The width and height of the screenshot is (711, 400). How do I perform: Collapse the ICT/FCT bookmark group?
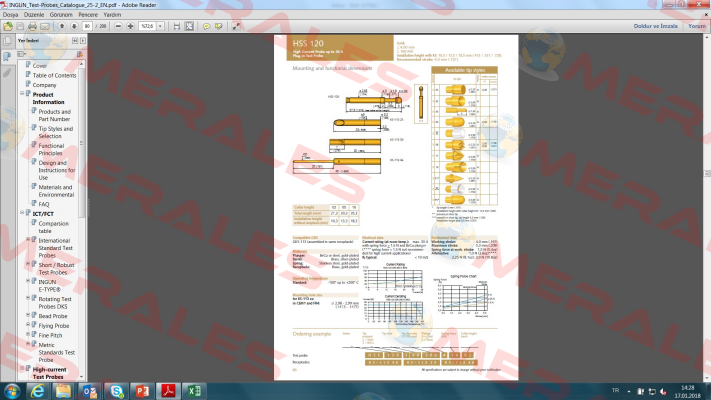click(22, 212)
